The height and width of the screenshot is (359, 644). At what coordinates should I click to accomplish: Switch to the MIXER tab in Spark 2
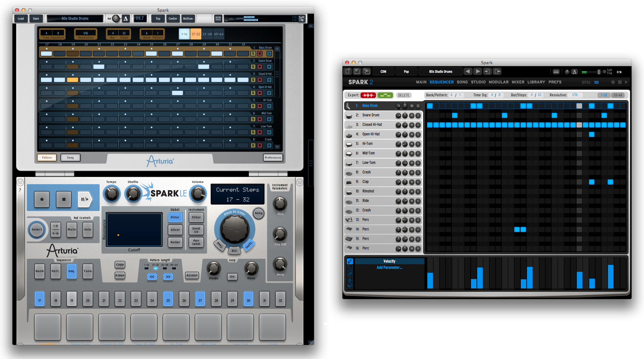click(x=518, y=82)
